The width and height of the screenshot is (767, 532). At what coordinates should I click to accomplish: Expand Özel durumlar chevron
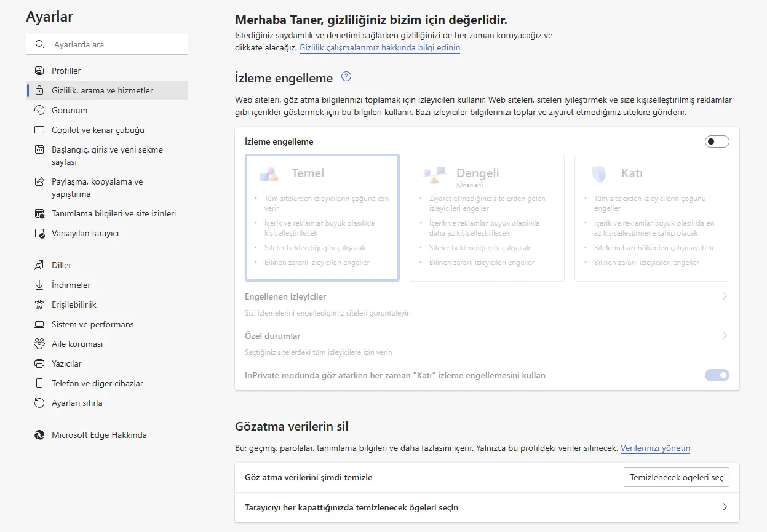pos(725,335)
